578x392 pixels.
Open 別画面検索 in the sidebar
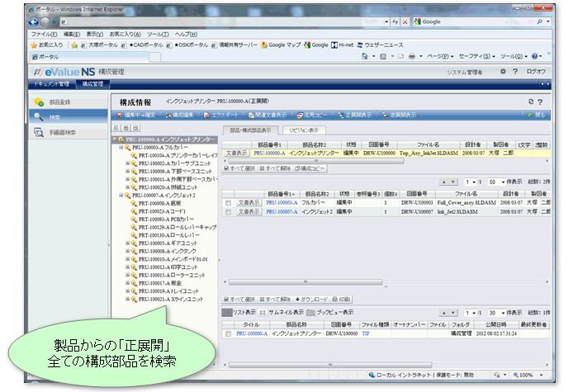(69, 132)
